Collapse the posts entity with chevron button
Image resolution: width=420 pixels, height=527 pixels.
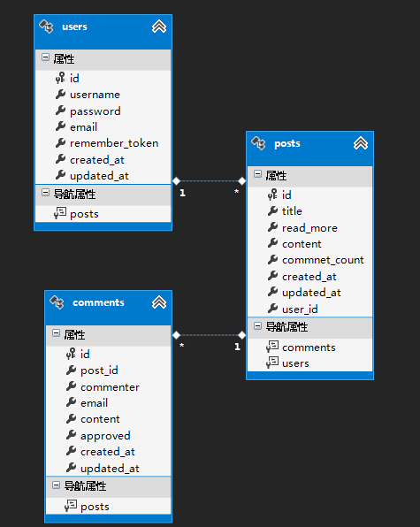coord(361,143)
